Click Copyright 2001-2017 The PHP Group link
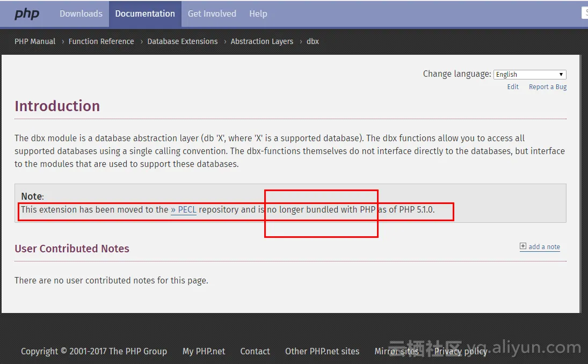588x364 pixels. tap(93, 351)
